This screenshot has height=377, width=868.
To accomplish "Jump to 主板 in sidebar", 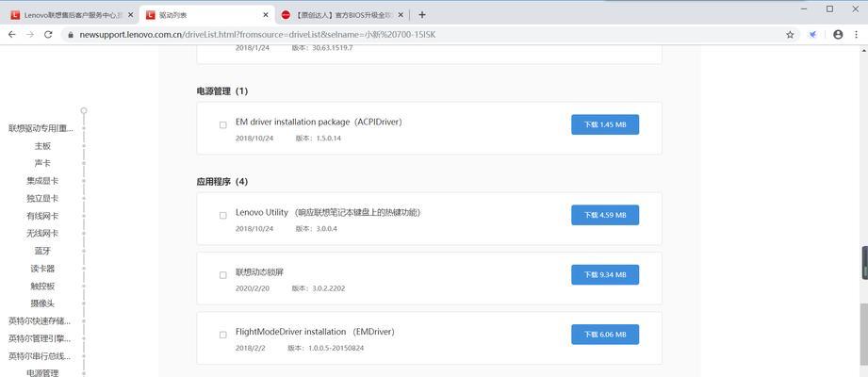I will pyautogui.click(x=42, y=145).
